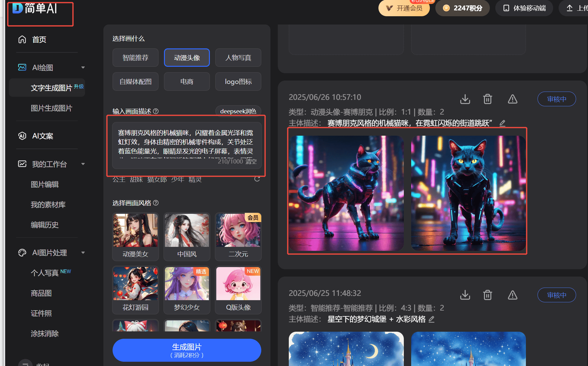Viewport: 588px width, 366px height.
Task: Open 涂抹消除 in sidebar
Action: pyautogui.click(x=45, y=334)
